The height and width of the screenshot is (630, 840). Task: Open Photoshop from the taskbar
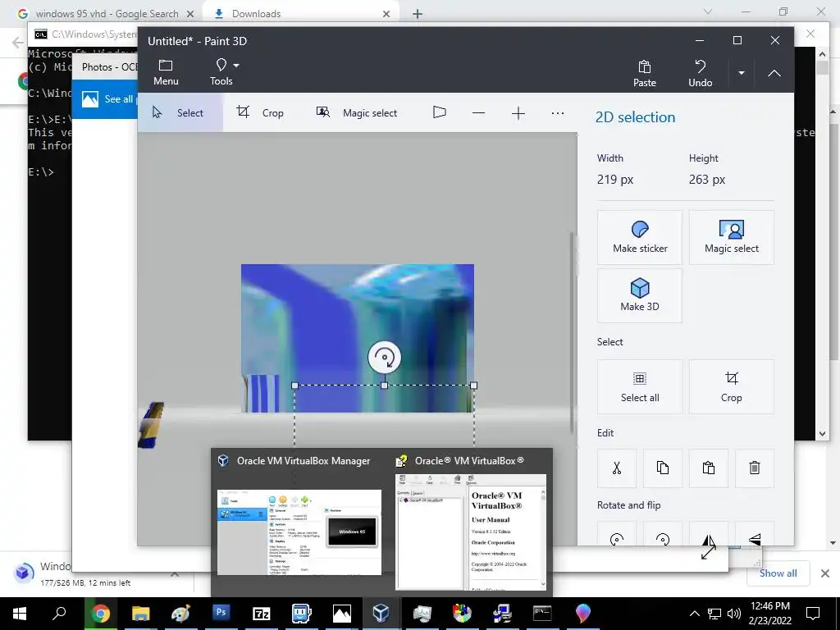coord(221,614)
